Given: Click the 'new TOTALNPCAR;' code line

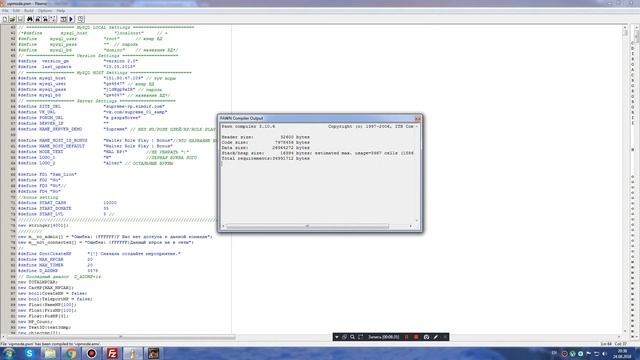Looking at the screenshot, I should click(38, 282).
